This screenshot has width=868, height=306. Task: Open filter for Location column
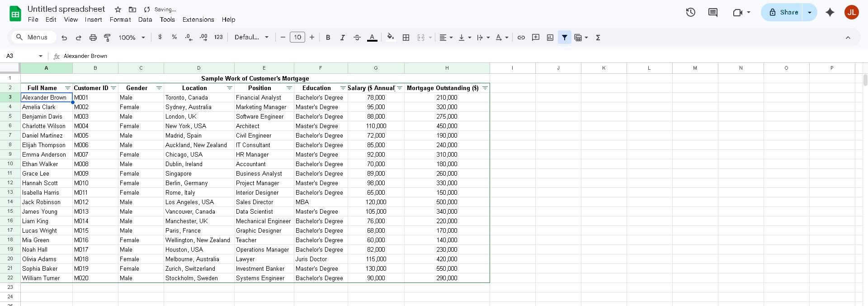230,88
